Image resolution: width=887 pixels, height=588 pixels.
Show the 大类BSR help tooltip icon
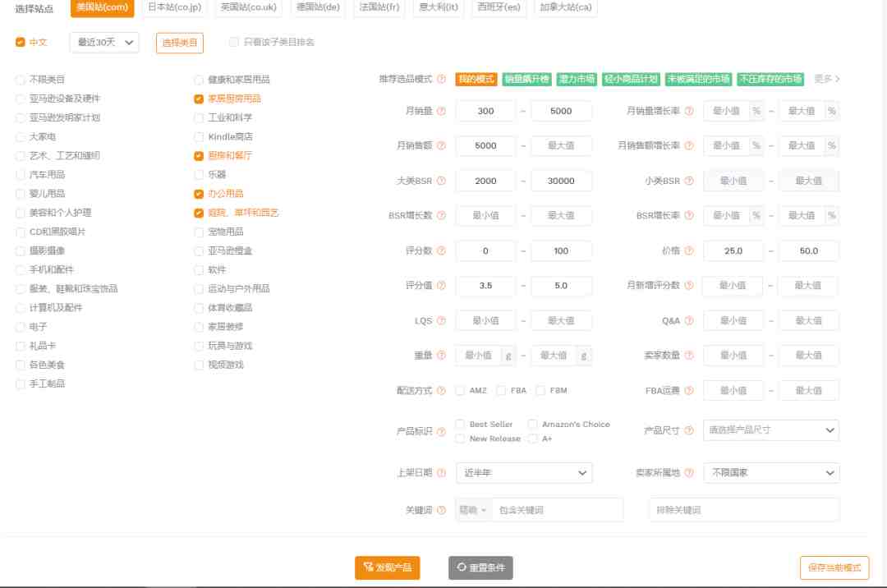pos(441,181)
